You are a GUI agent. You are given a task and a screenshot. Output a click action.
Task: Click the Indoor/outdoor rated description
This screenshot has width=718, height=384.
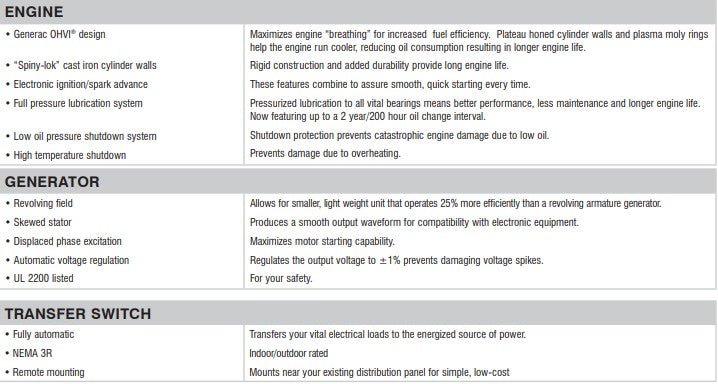pos(288,353)
